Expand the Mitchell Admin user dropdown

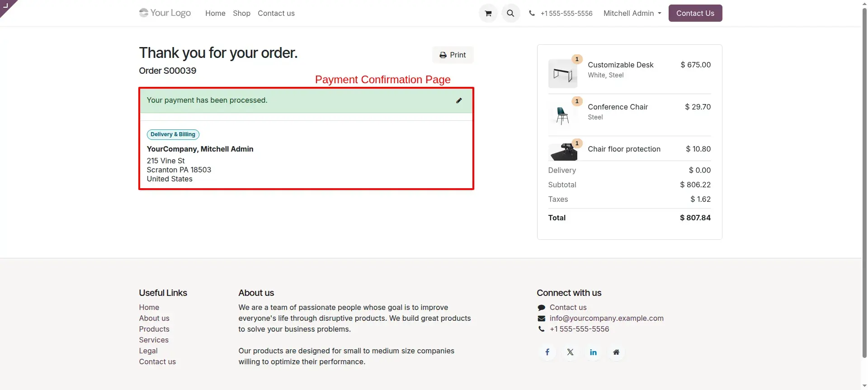tap(632, 13)
